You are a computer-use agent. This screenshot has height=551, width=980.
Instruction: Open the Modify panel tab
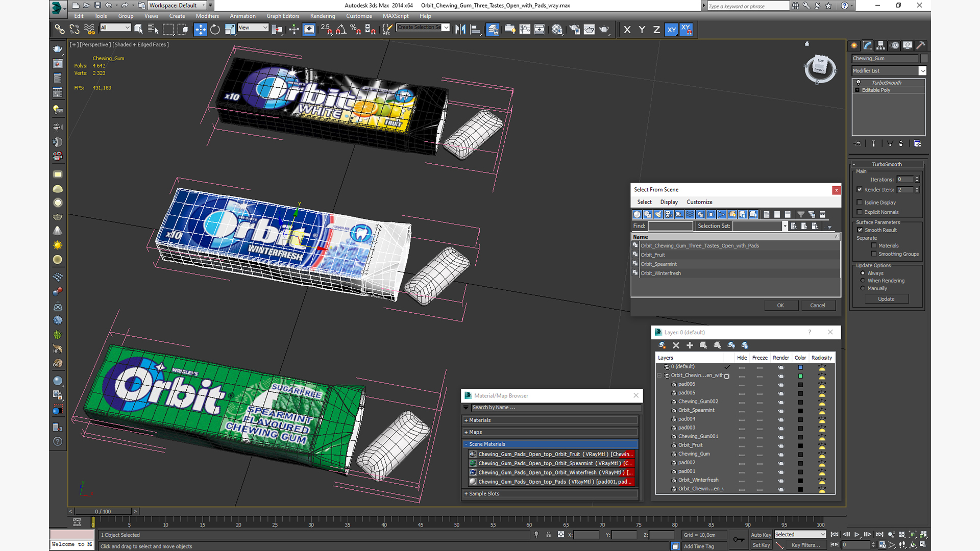[867, 45]
